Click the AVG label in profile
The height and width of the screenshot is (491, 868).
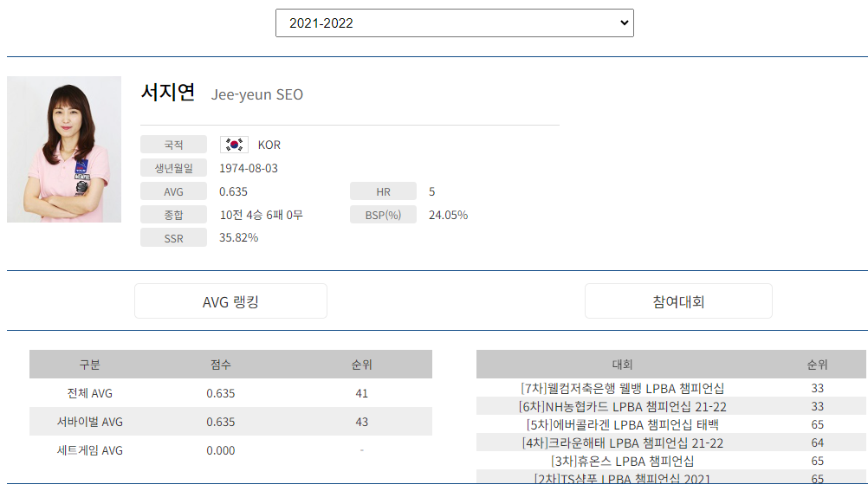pos(173,191)
